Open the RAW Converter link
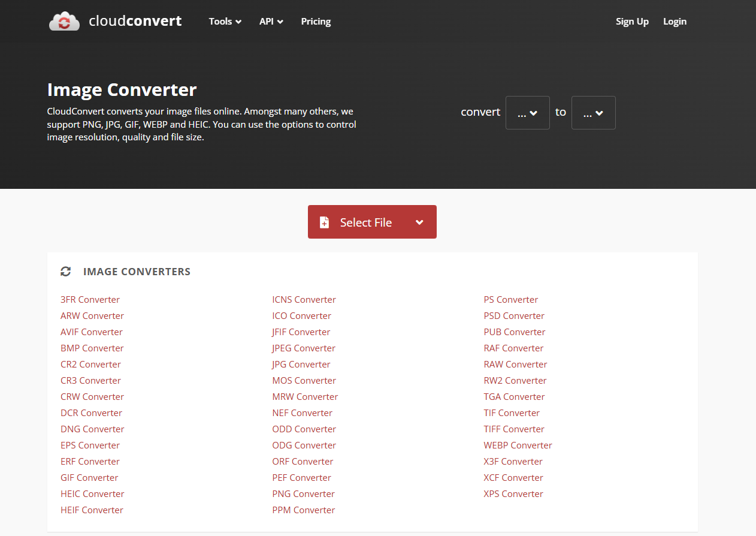Image resolution: width=756 pixels, height=536 pixels. coord(515,364)
